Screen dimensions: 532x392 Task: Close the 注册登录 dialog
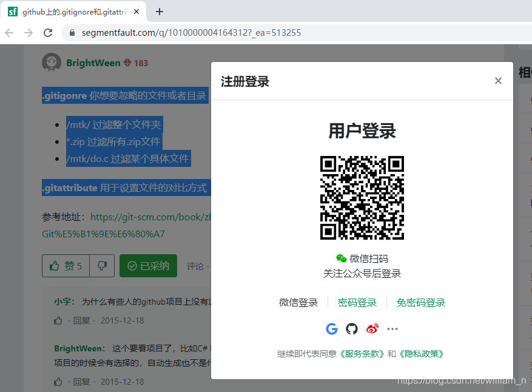click(498, 81)
